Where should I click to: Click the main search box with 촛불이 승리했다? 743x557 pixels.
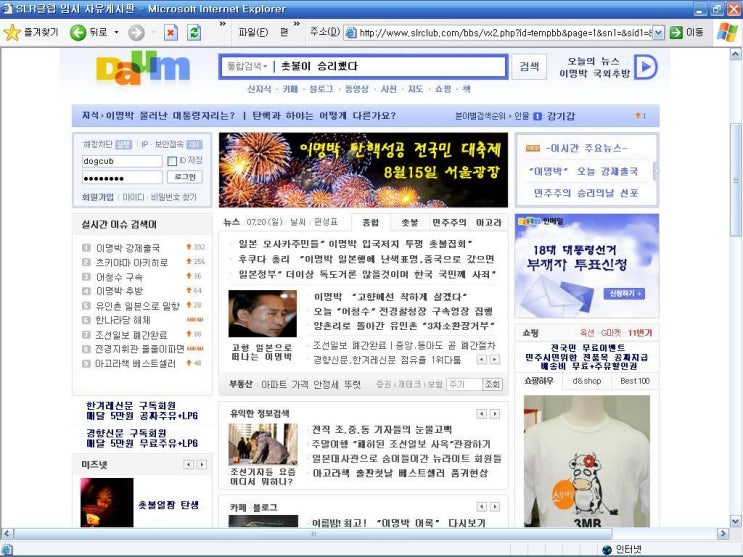(363, 66)
